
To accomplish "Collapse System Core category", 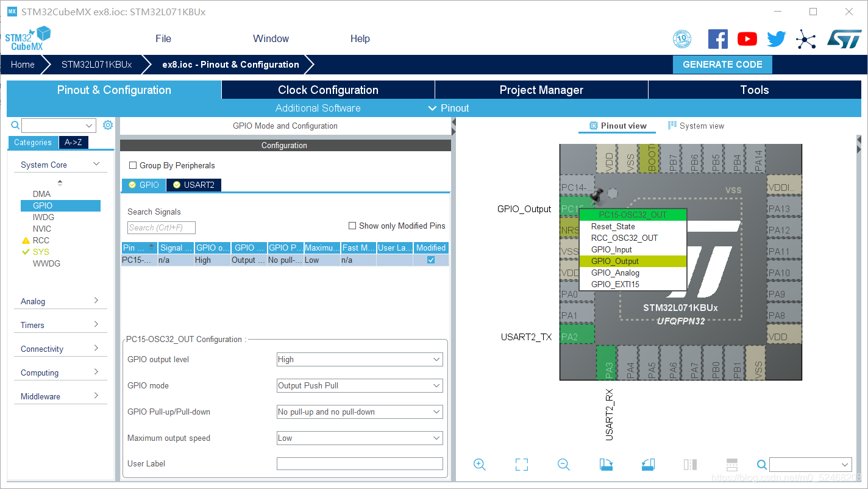I will click(x=60, y=165).
